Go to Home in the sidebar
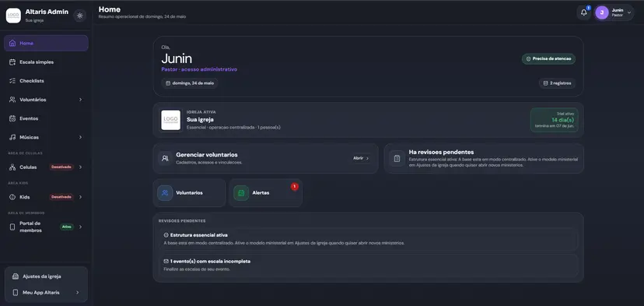This screenshot has height=306, width=644. [x=46, y=43]
